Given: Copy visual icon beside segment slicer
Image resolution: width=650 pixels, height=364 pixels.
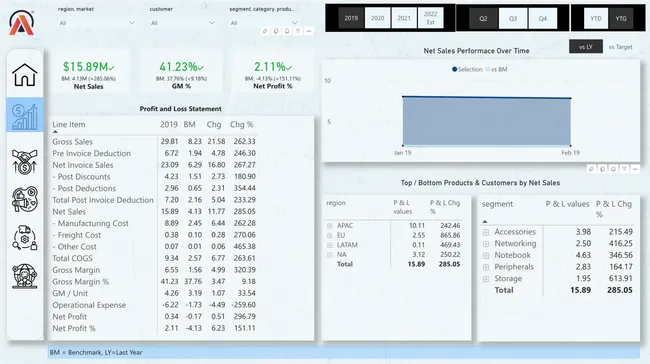Looking at the screenshot, I should click(276, 31).
